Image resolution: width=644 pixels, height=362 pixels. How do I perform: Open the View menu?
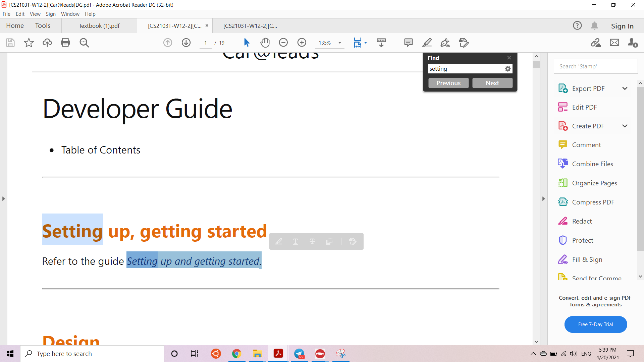(x=35, y=14)
